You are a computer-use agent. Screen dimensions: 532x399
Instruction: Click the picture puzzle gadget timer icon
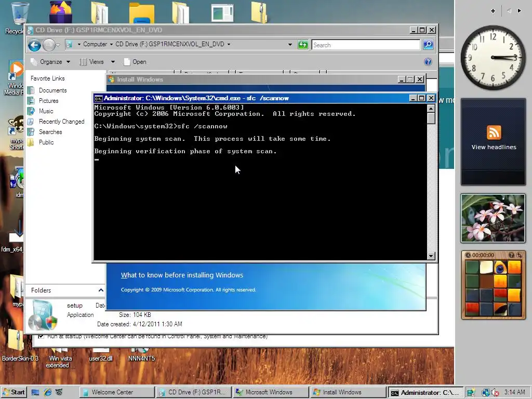pos(468,255)
